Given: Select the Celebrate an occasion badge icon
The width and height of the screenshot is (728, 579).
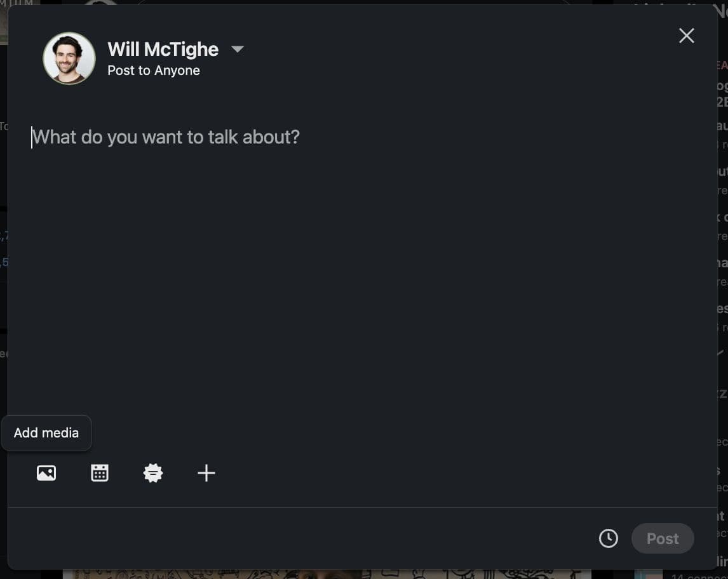Looking at the screenshot, I should pos(153,473).
